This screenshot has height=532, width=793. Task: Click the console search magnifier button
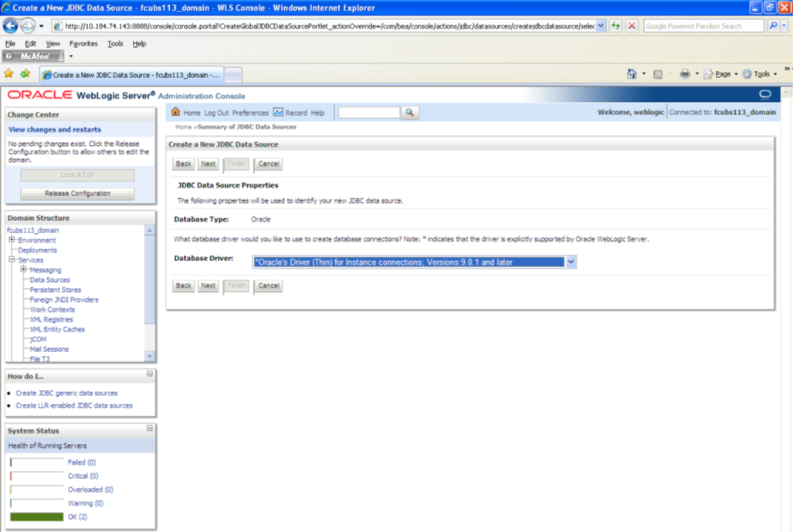point(410,112)
